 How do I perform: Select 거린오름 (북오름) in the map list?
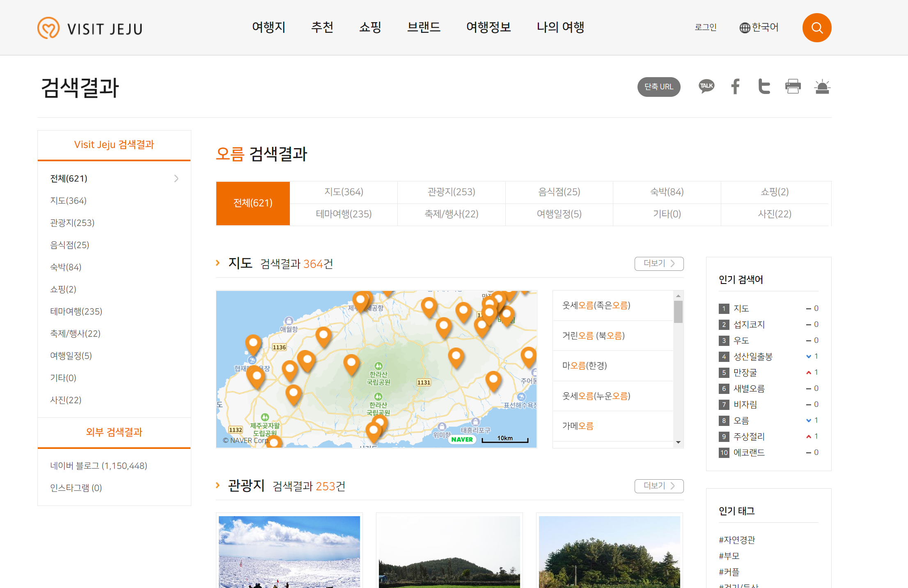tap(593, 336)
